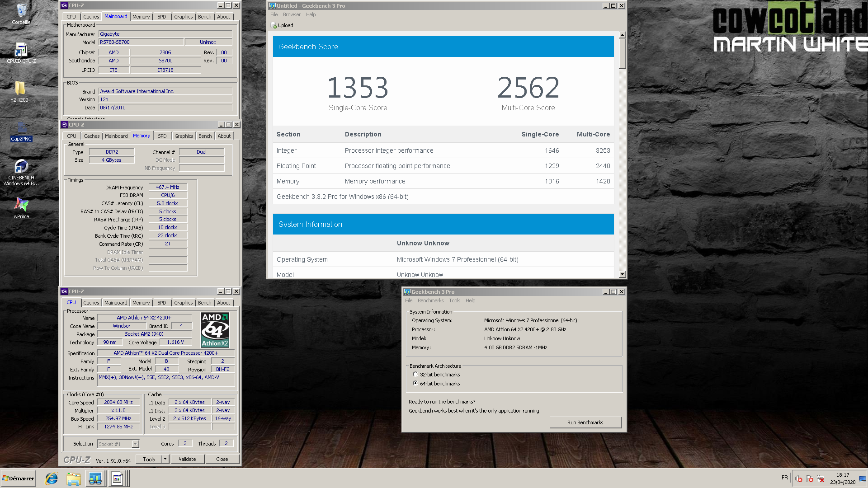Open Help menu in Untitled Geekbench window
The image size is (868, 488).
(311, 15)
